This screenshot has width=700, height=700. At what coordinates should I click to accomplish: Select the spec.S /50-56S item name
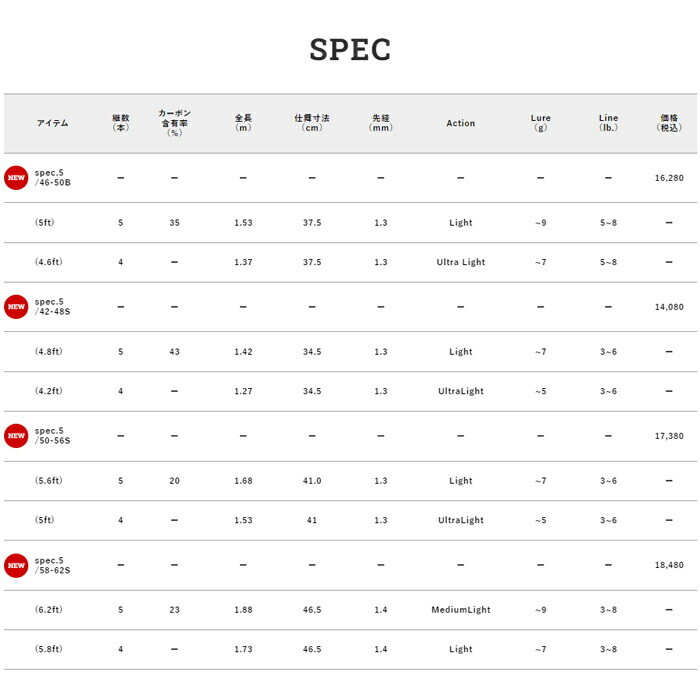pyautogui.click(x=53, y=436)
